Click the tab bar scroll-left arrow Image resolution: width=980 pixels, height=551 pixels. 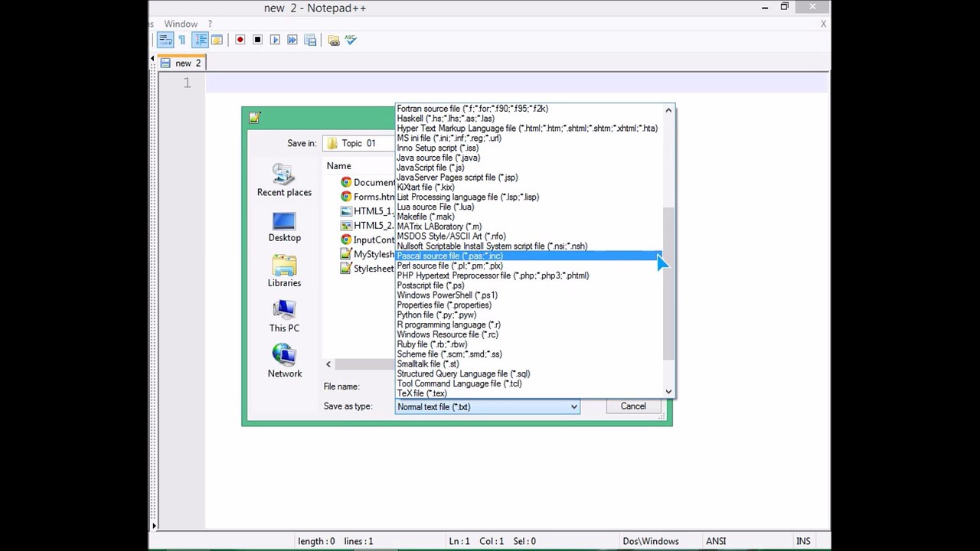152,60
